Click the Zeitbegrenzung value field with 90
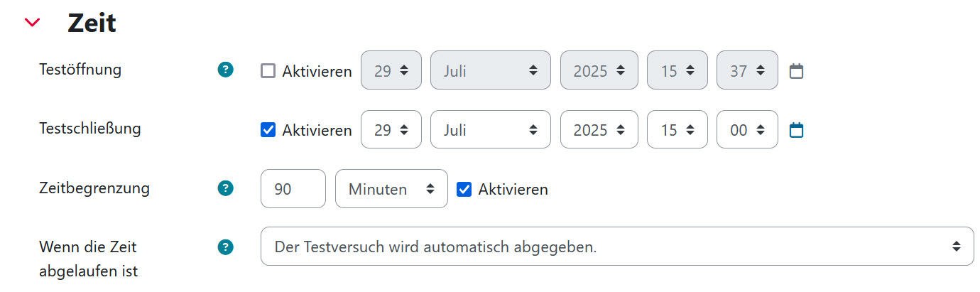 coord(293,188)
